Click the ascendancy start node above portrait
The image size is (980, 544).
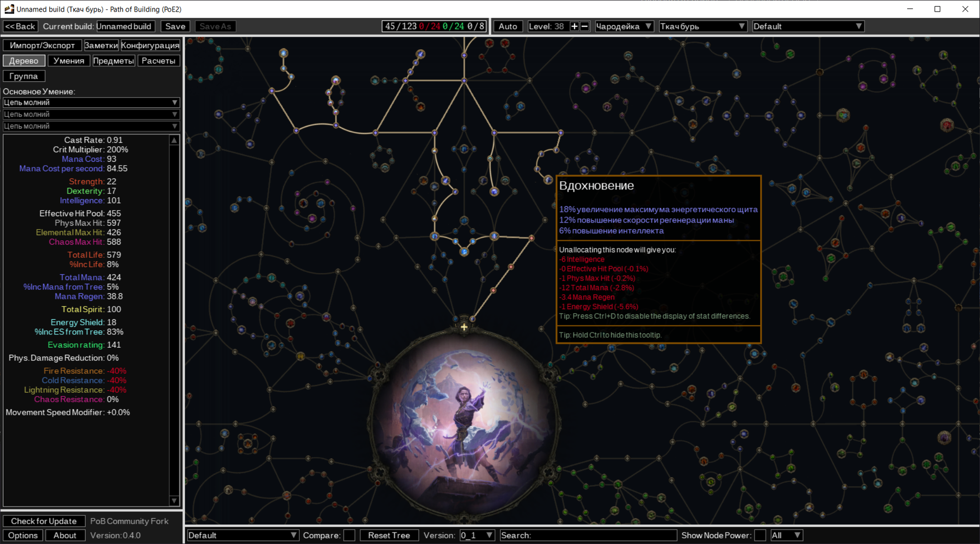[464, 327]
